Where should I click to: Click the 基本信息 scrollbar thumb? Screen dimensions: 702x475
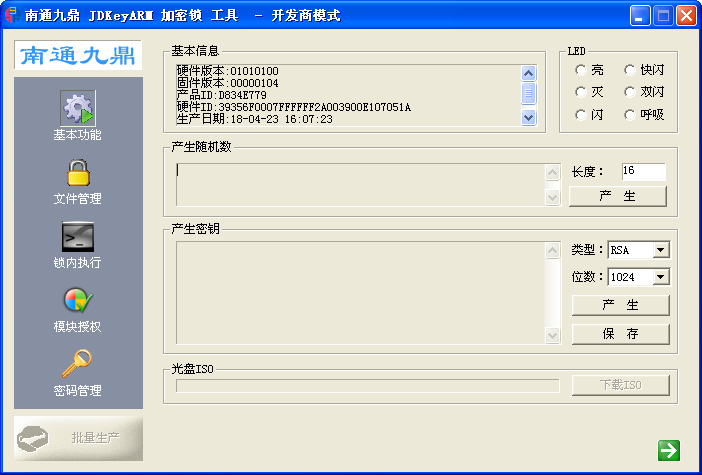pyautogui.click(x=529, y=93)
